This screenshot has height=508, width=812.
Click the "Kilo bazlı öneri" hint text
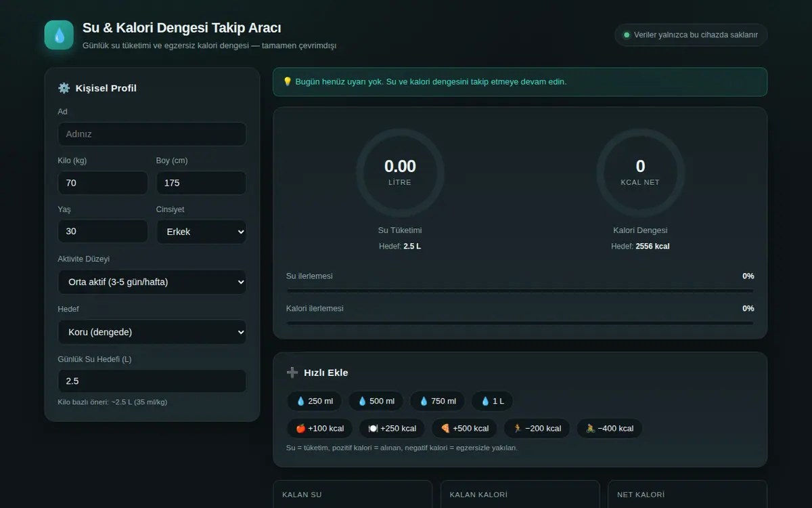click(112, 402)
